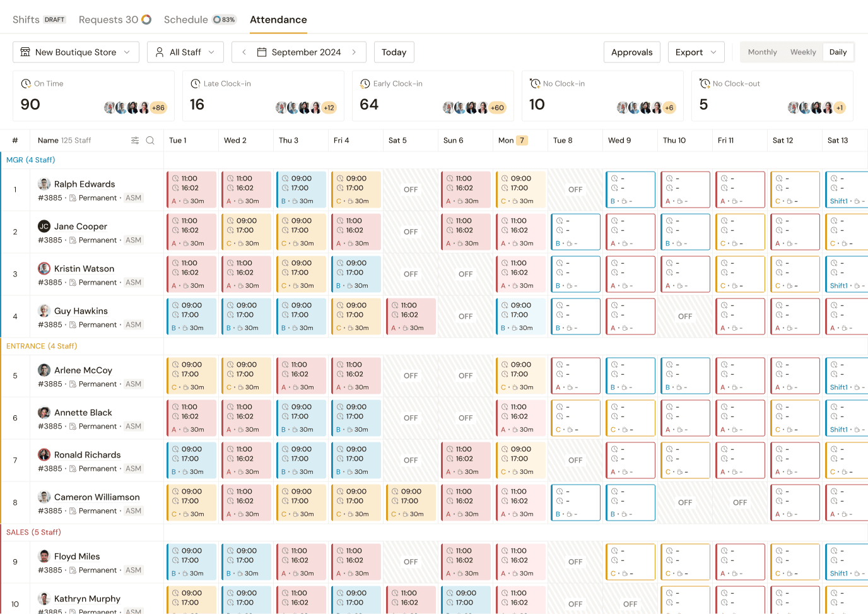The image size is (868, 614).
Task: Click the On Time clock icon
Action: click(x=26, y=84)
